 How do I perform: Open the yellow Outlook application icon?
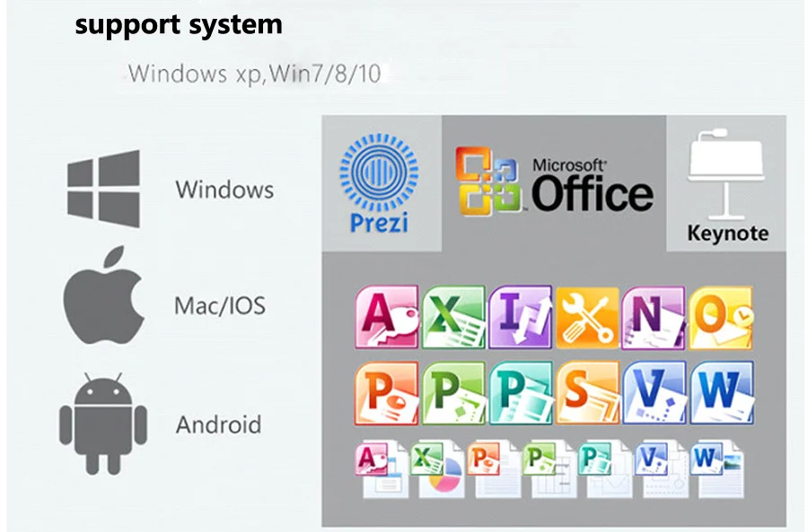click(721, 318)
